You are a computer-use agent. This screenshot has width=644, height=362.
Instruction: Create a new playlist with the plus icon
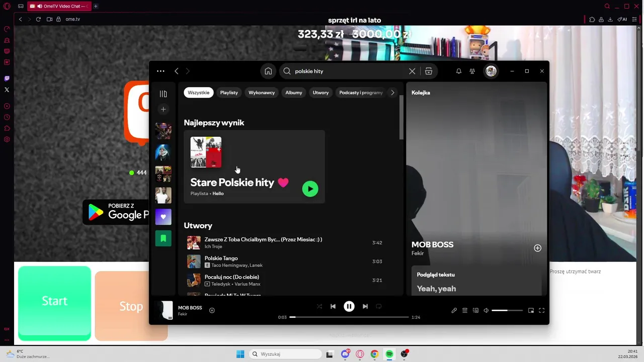[163, 109]
